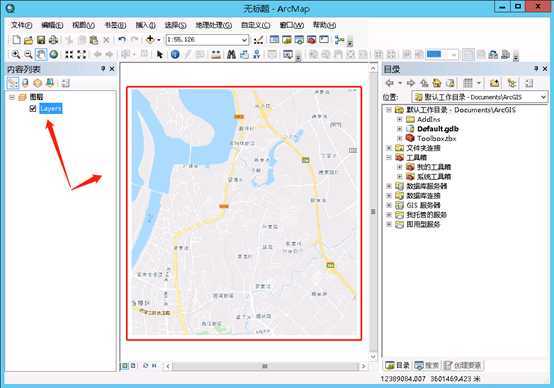Open the map scale dropdown
Screen dimensions: 554x388
click(244, 40)
